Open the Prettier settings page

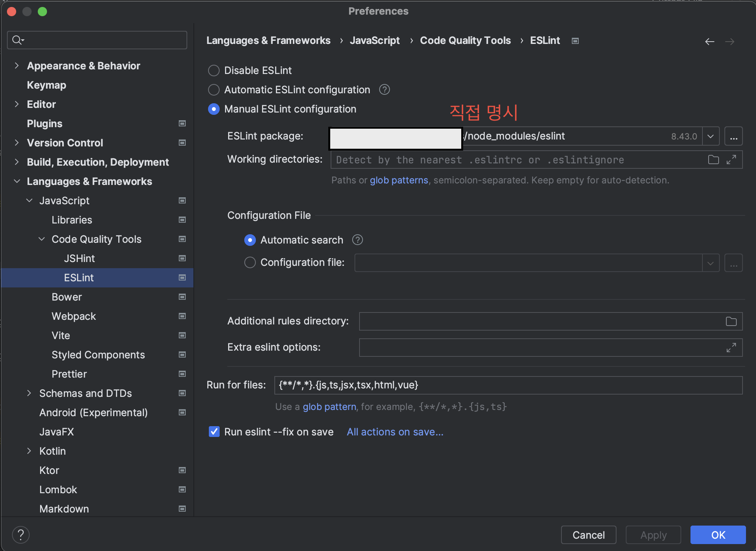[69, 374]
